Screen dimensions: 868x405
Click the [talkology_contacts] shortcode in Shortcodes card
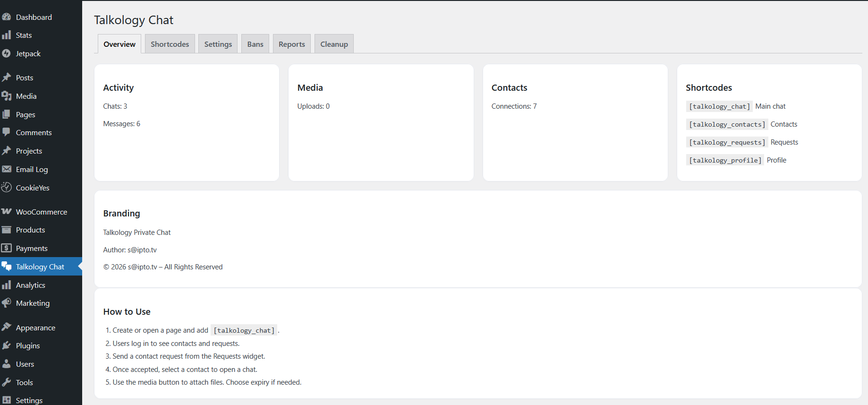click(x=726, y=124)
